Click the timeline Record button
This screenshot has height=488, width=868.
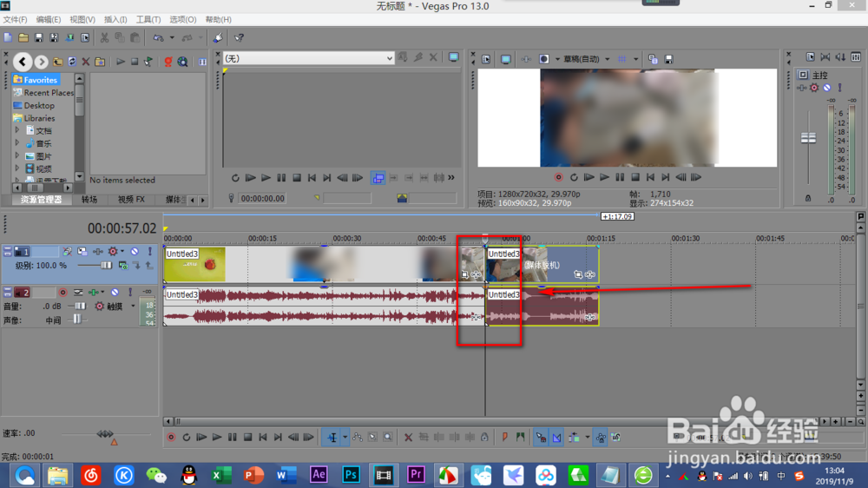pos(171,438)
